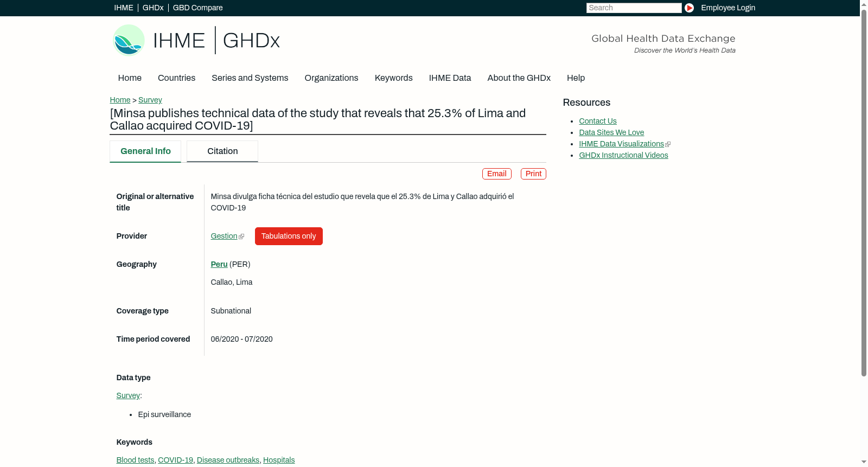Open the Survey data type link

coord(128,395)
